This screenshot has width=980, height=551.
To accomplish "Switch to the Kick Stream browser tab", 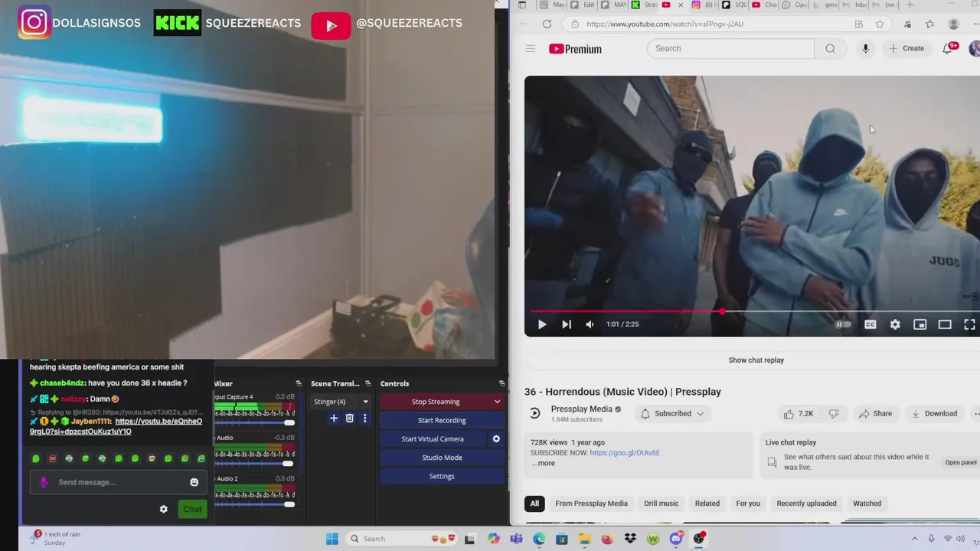I will click(645, 5).
